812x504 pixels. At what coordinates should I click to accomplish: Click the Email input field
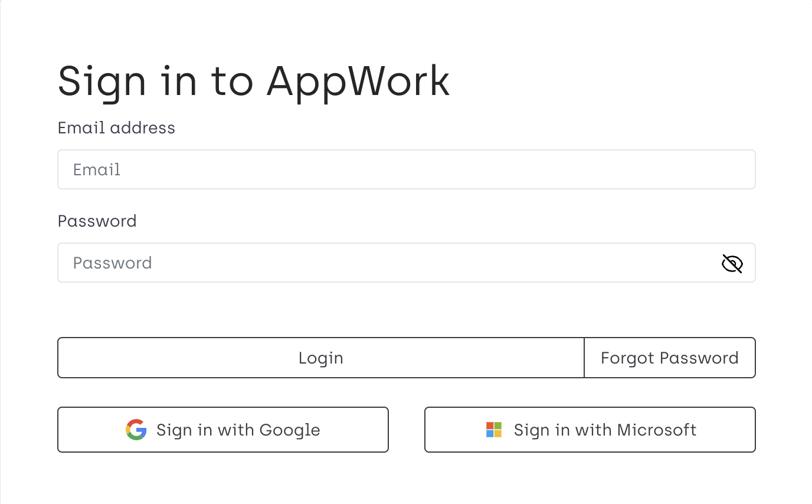click(x=407, y=169)
